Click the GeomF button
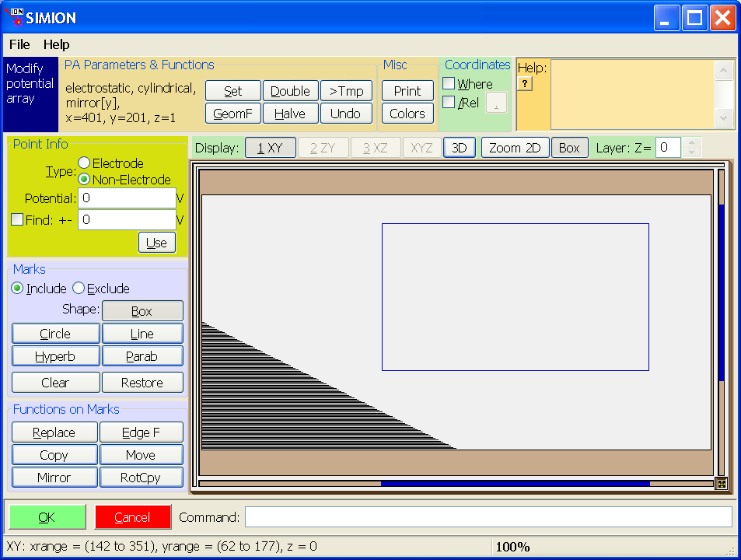Screen dimensions: 741x560 tap(233, 114)
